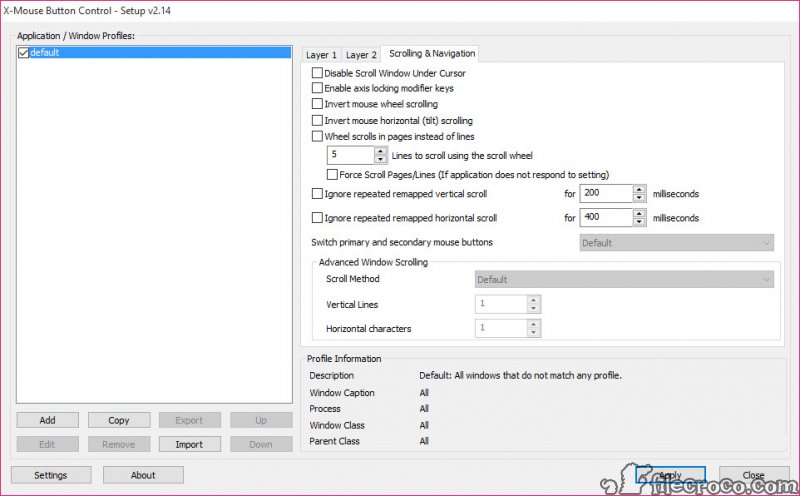Open the Scrolling & Navigation tab
This screenshot has height=496, width=800.
[432, 54]
